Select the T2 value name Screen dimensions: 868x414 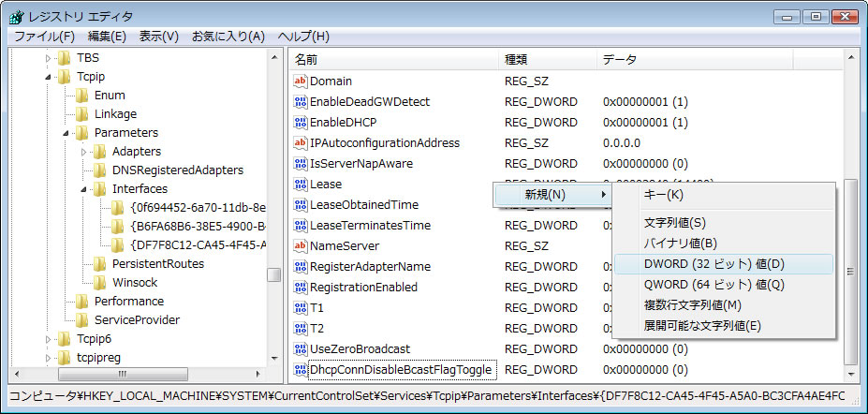[316, 329]
